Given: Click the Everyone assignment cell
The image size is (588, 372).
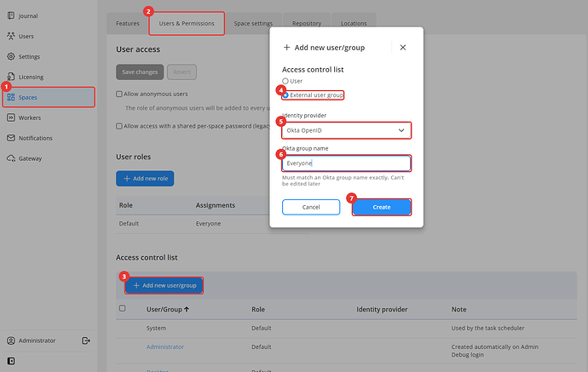Looking at the screenshot, I should (x=208, y=223).
